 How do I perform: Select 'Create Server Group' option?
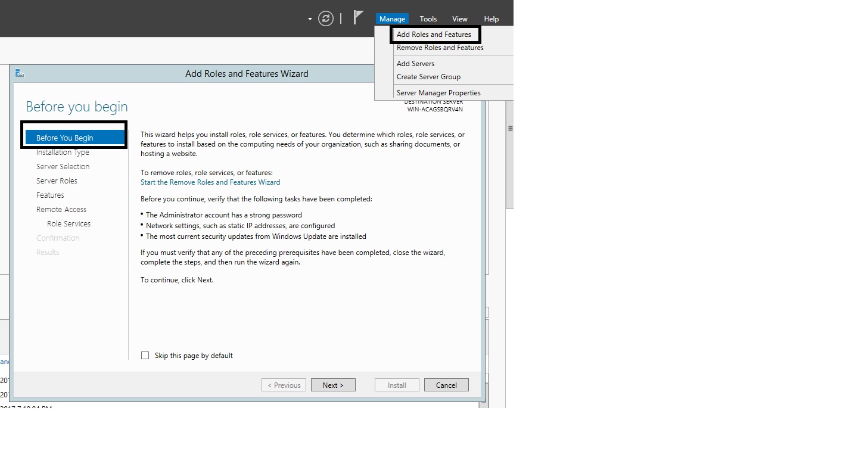(428, 77)
